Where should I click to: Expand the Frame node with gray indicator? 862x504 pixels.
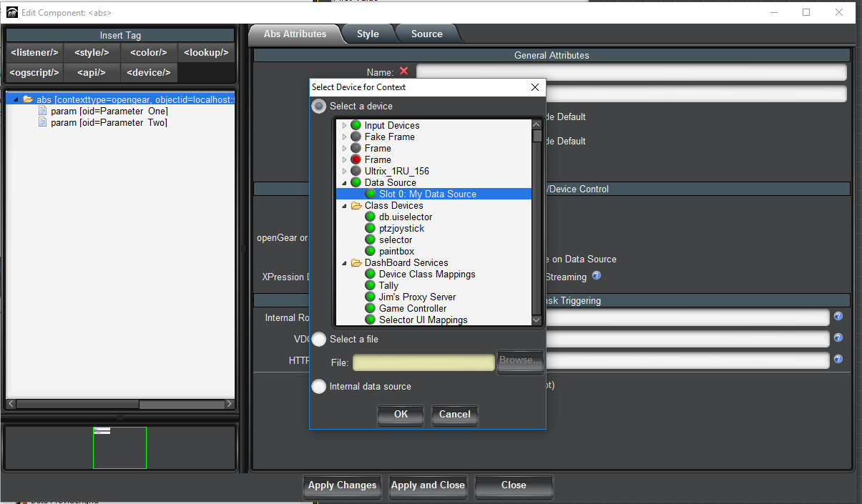point(344,148)
